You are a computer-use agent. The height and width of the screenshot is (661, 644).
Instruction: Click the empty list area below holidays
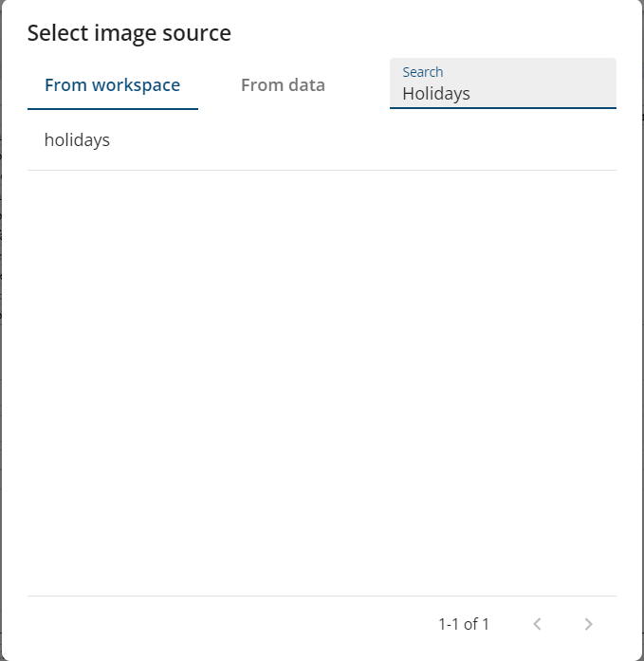(322, 379)
